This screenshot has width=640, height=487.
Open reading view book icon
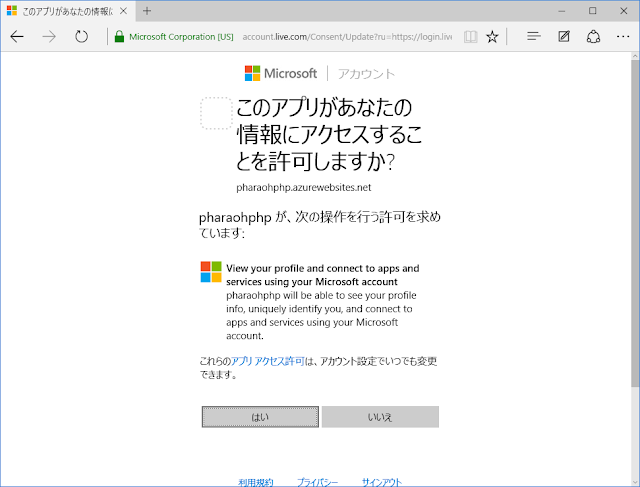click(470, 37)
